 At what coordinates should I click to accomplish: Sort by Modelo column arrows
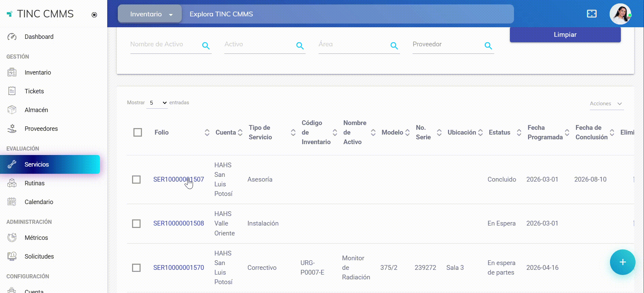407,133
